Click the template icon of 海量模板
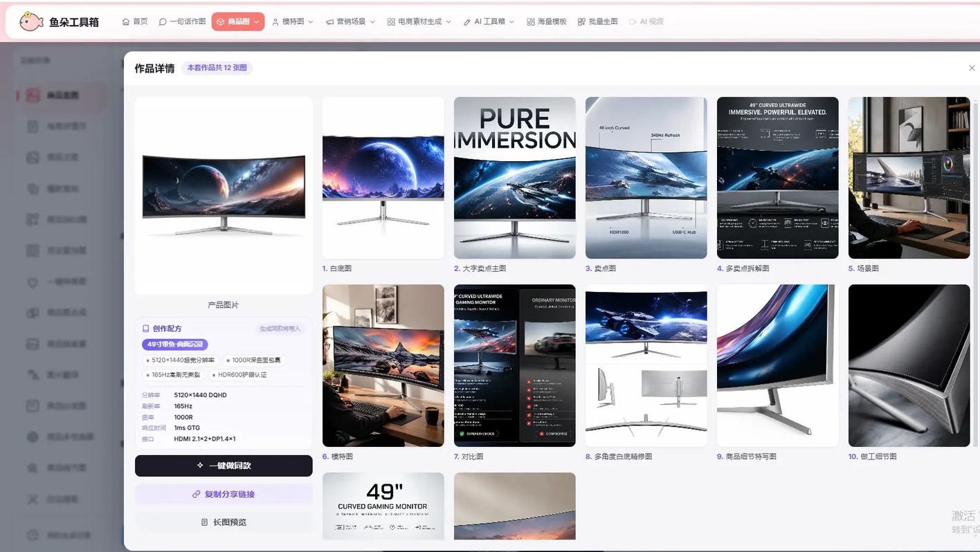The width and height of the screenshot is (980, 552). click(x=531, y=22)
